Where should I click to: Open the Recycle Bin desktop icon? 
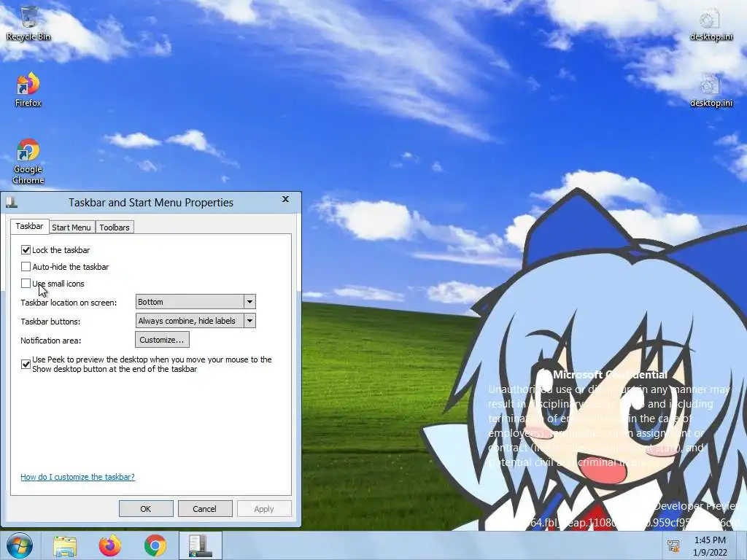(28, 23)
